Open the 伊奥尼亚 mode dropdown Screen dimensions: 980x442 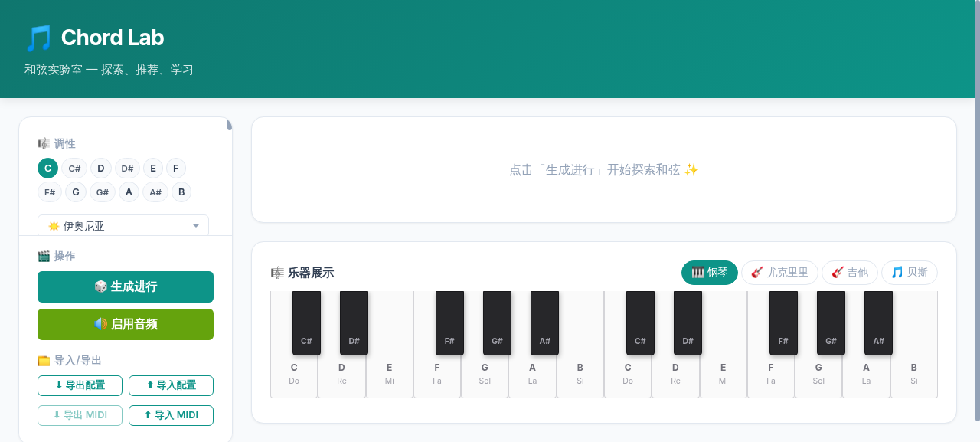pyautogui.click(x=123, y=226)
